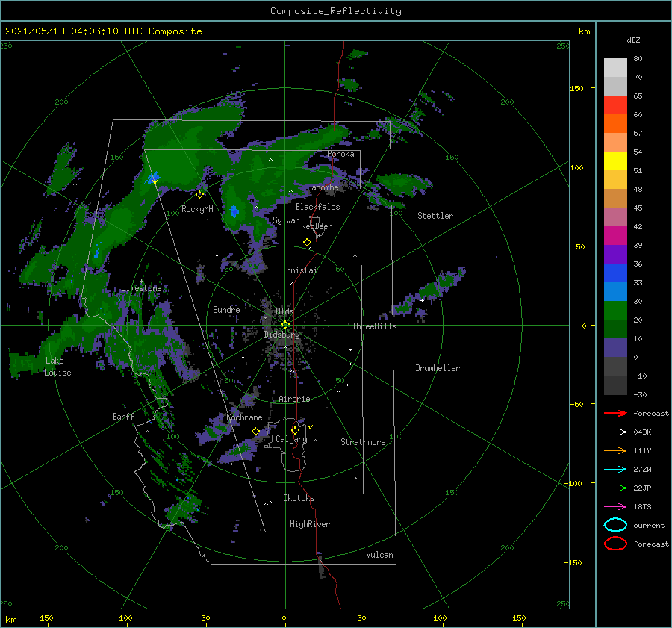The width and height of the screenshot is (672, 628).
Task: Click the 39 dBZ magenta color swatch
Action: pos(615,235)
